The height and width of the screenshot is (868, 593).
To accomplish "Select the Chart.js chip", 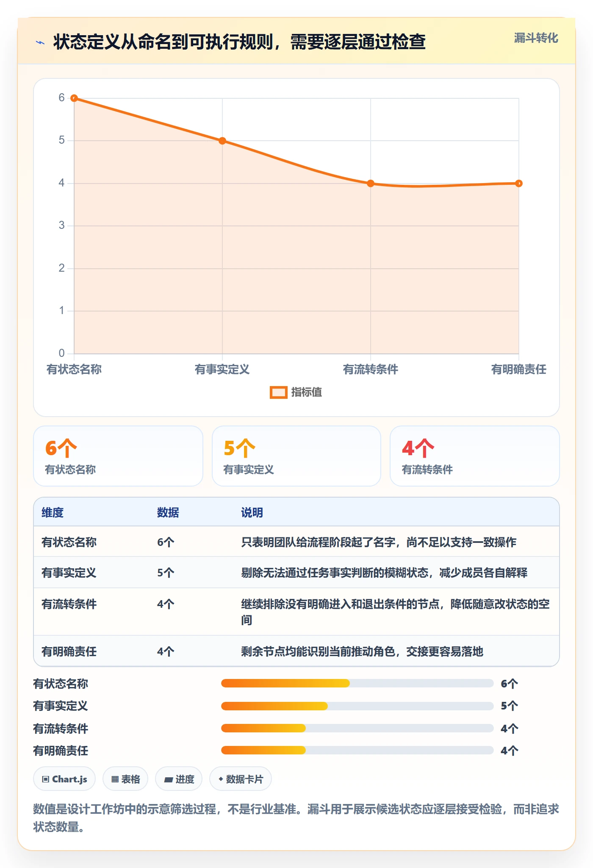I will tap(64, 779).
